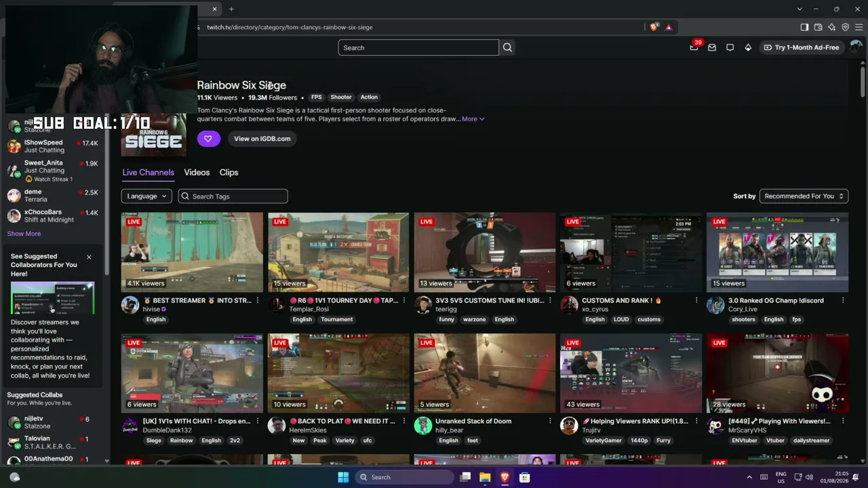
Task: Open Sweet_Anita channel in sidebar
Action: tap(53, 171)
